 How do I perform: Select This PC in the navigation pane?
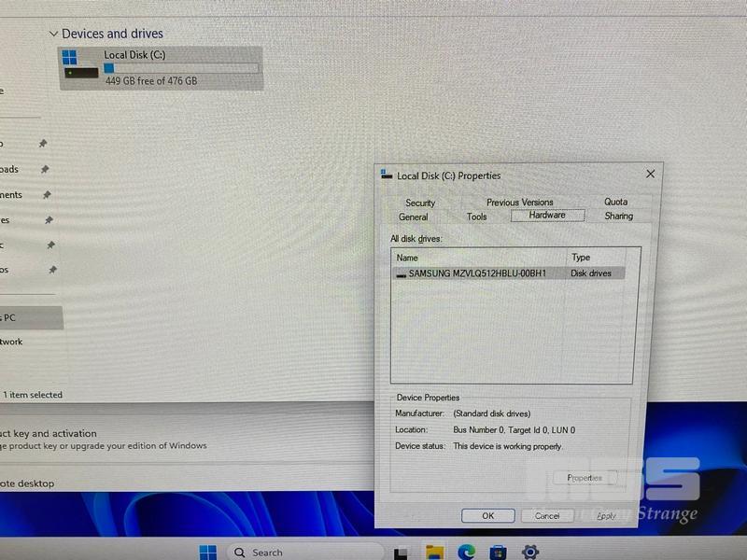pyautogui.click(x=31, y=317)
